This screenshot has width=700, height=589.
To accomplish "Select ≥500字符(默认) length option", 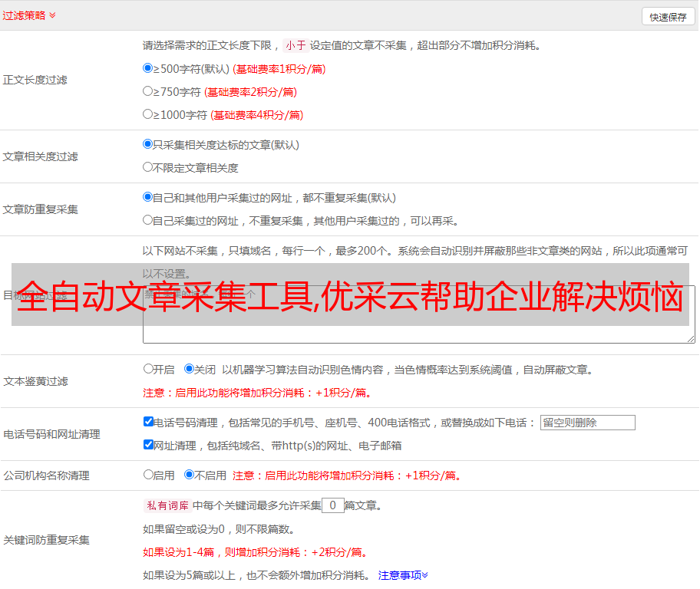I will (x=148, y=68).
